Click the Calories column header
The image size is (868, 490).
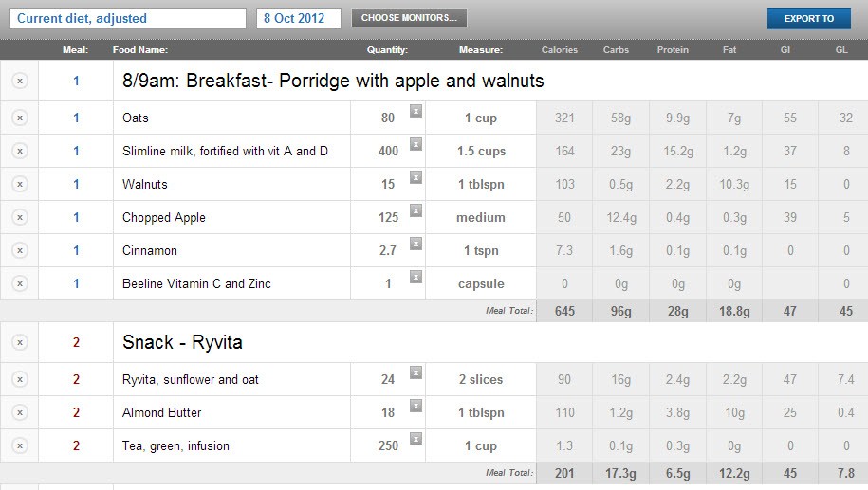tap(559, 50)
